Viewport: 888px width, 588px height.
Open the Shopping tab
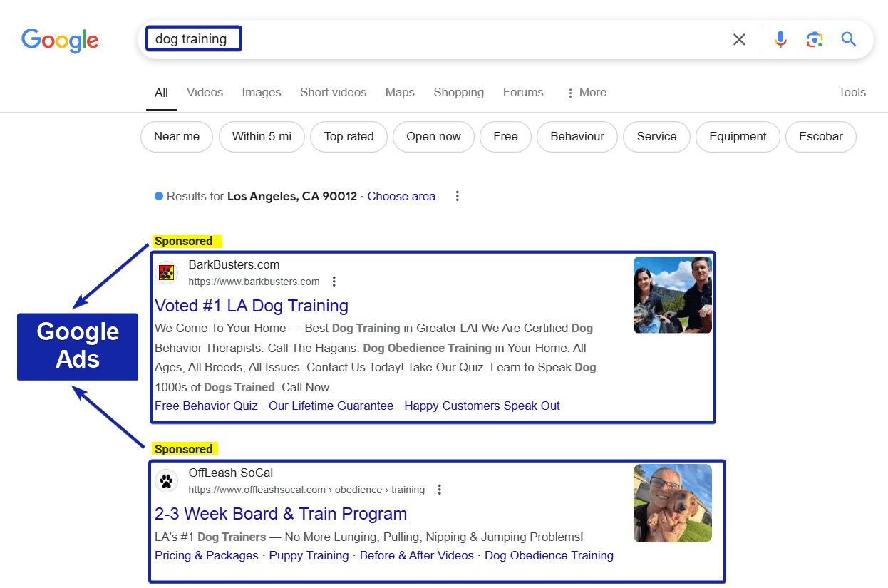[458, 92]
